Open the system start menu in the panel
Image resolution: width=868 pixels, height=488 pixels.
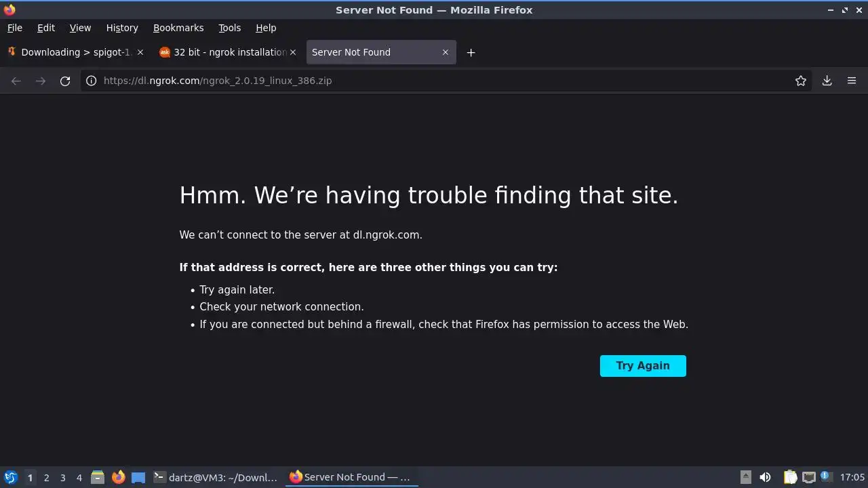(x=10, y=477)
